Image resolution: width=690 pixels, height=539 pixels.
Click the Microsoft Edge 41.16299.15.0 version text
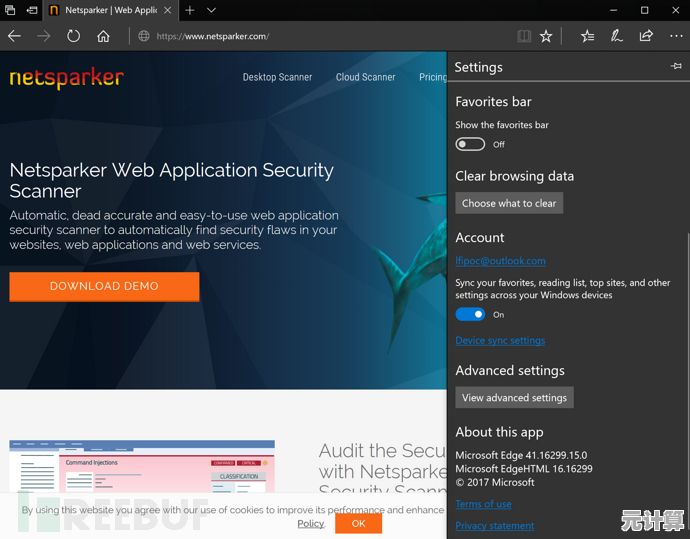pos(521,455)
